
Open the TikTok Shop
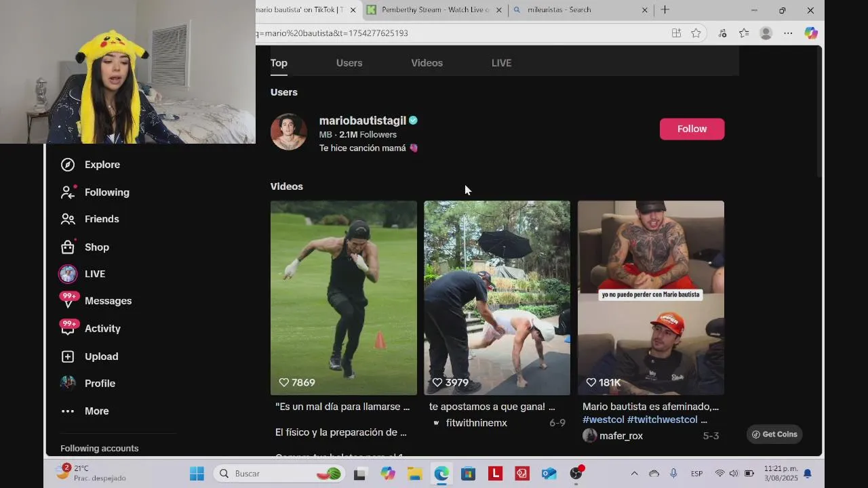coord(85,247)
